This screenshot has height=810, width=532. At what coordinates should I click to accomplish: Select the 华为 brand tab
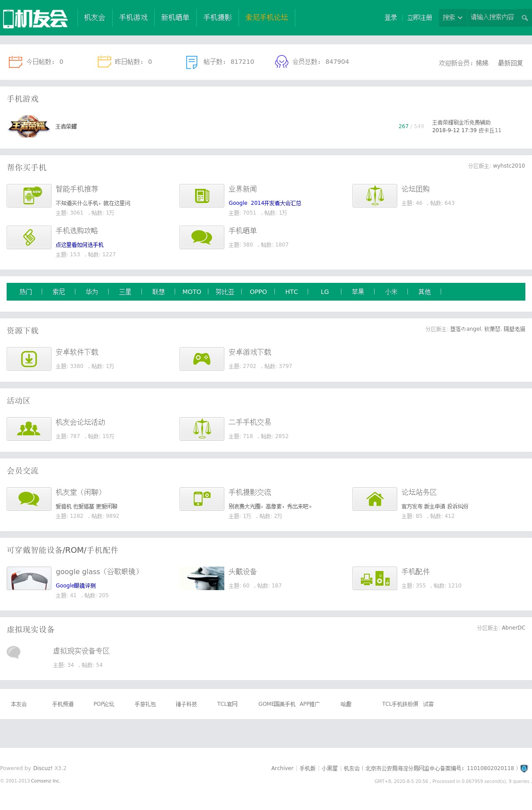(92, 292)
